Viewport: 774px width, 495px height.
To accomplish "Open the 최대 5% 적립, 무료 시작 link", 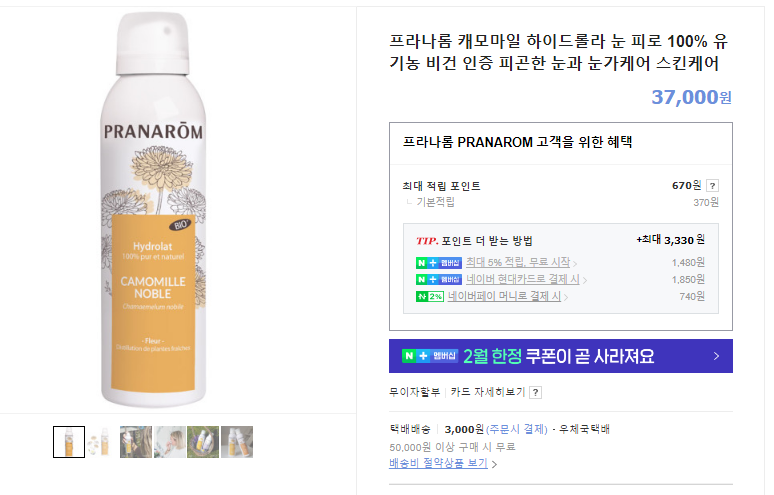I will point(518,263).
